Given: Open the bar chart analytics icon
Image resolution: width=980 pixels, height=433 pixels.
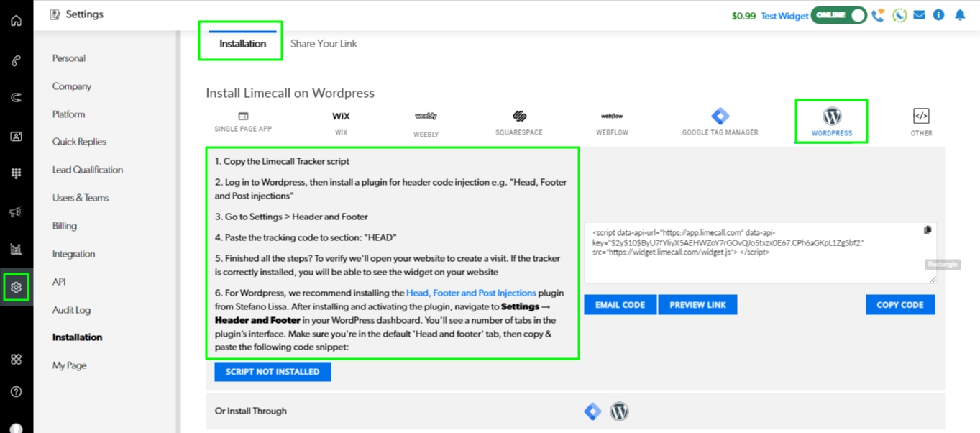Looking at the screenshot, I should 16,250.
